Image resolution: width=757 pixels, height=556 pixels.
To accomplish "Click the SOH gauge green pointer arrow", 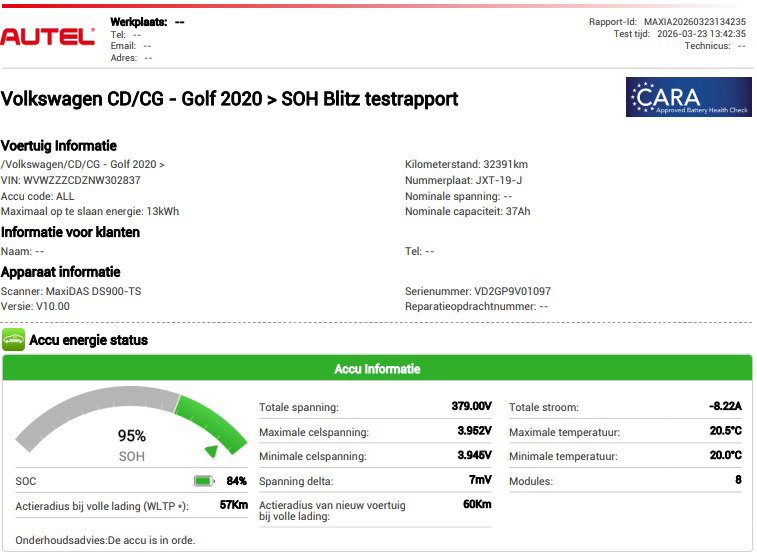I will (x=212, y=451).
